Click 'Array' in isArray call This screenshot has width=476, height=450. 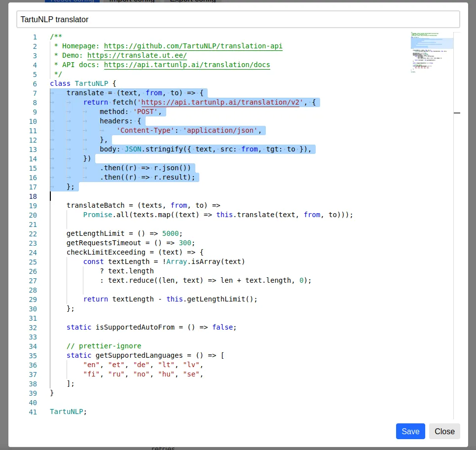(177, 262)
